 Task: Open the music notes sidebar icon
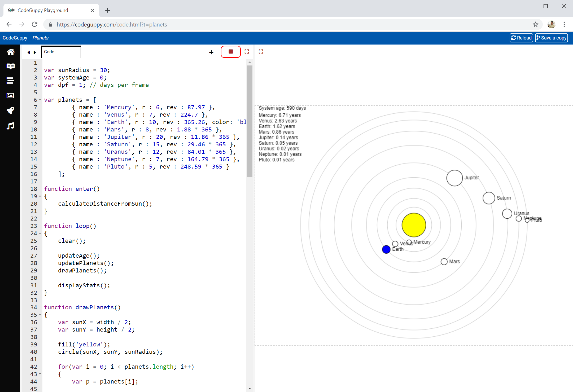(10, 126)
